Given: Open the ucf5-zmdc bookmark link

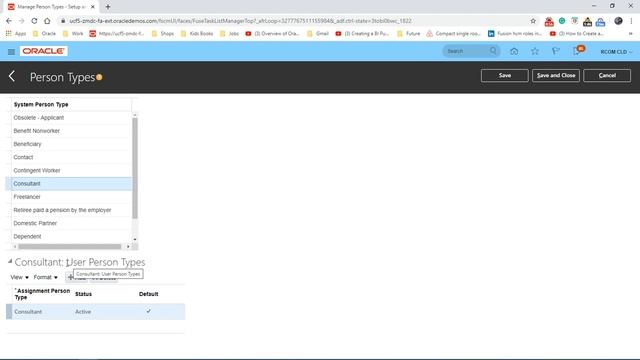Looking at the screenshot, I should 117,33.
